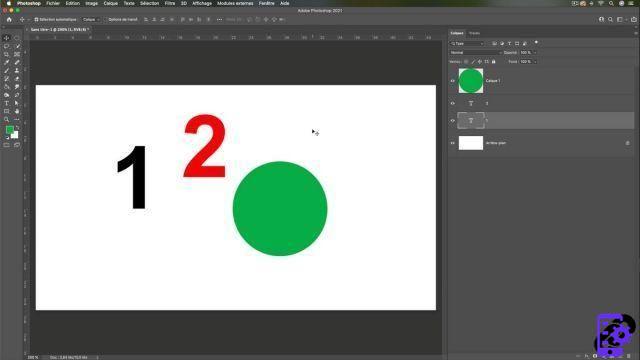The height and width of the screenshot is (360, 640).
Task: Select the Move tool in the toolbox
Action: [7, 38]
